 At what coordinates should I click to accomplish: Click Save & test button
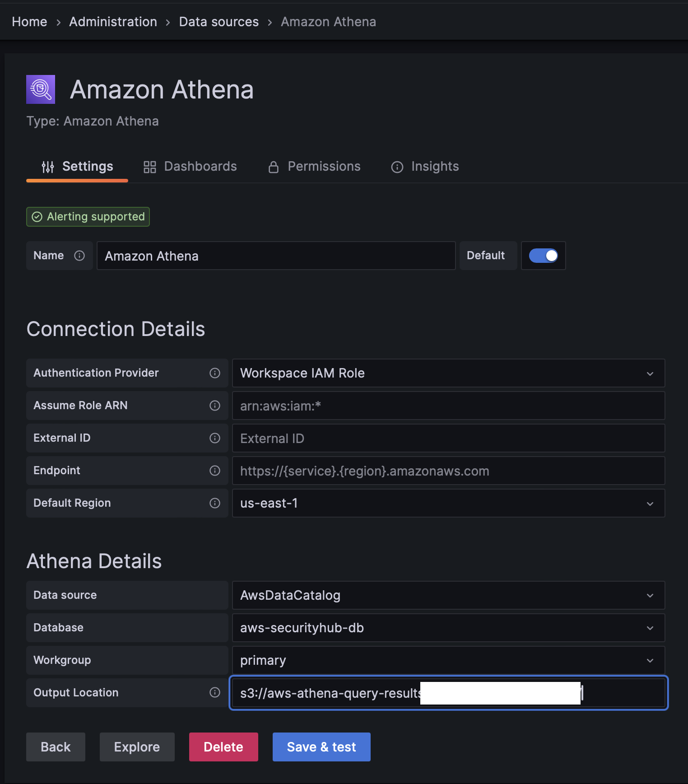321,747
